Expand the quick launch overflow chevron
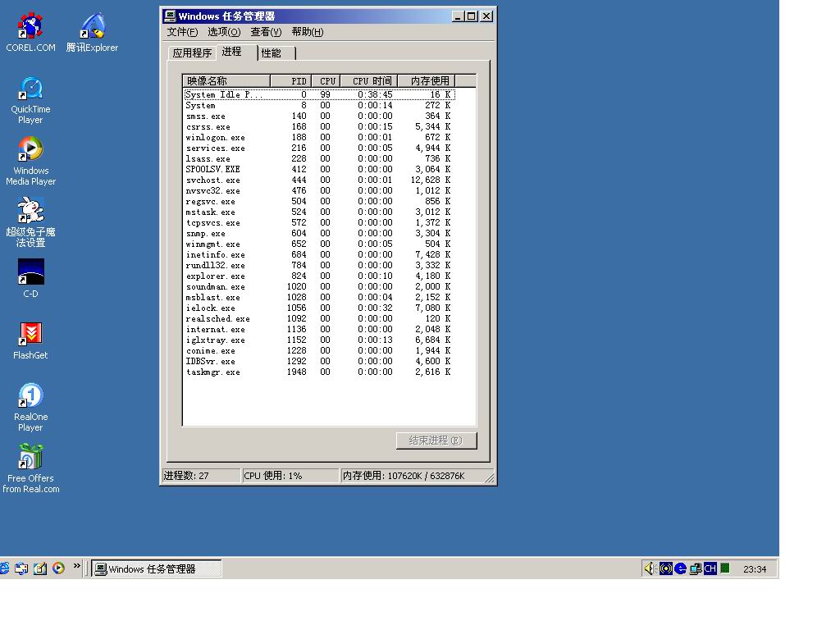The image size is (840, 630). click(76, 566)
